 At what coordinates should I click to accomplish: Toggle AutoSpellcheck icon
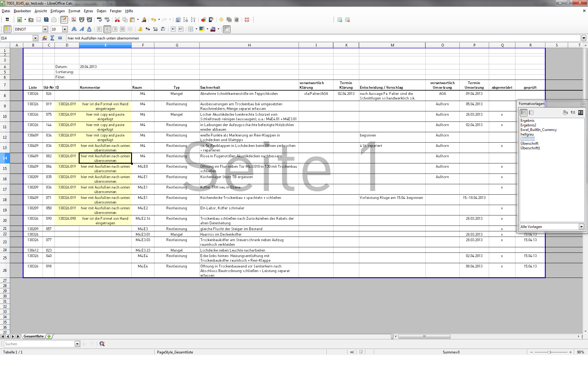(107, 20)
